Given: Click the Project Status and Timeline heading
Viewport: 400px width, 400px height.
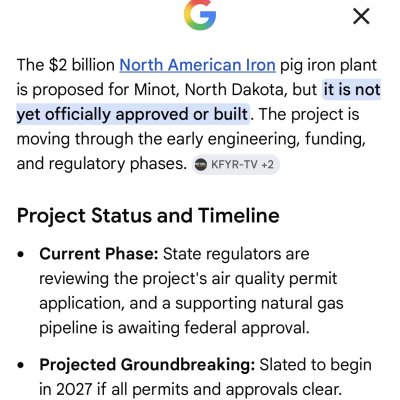Looking at the screenshot, I should pyautogui.click(x=148, y=216).
